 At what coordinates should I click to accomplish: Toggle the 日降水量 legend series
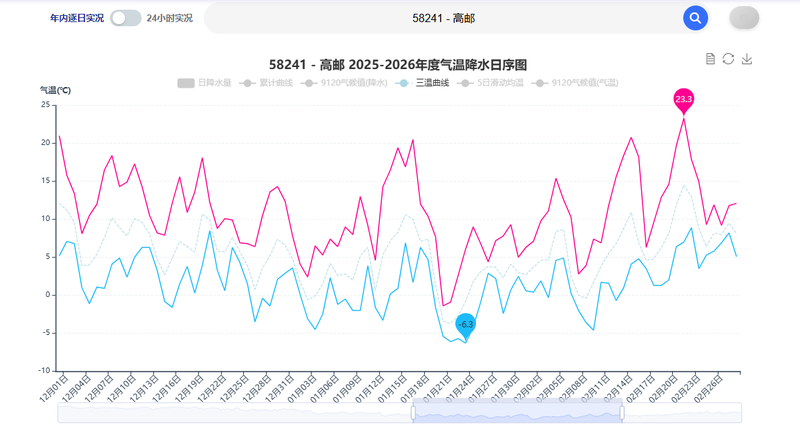pyautogui.click(x=204, y=83)
